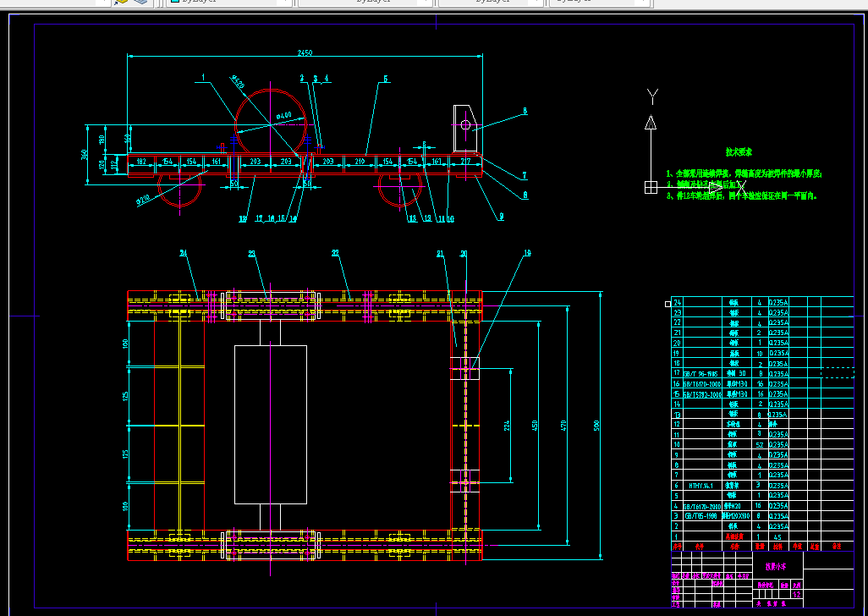Click the 224 vertical dimension in plan view
This screenshot has height=616, width=868.
tap(507, 426)
